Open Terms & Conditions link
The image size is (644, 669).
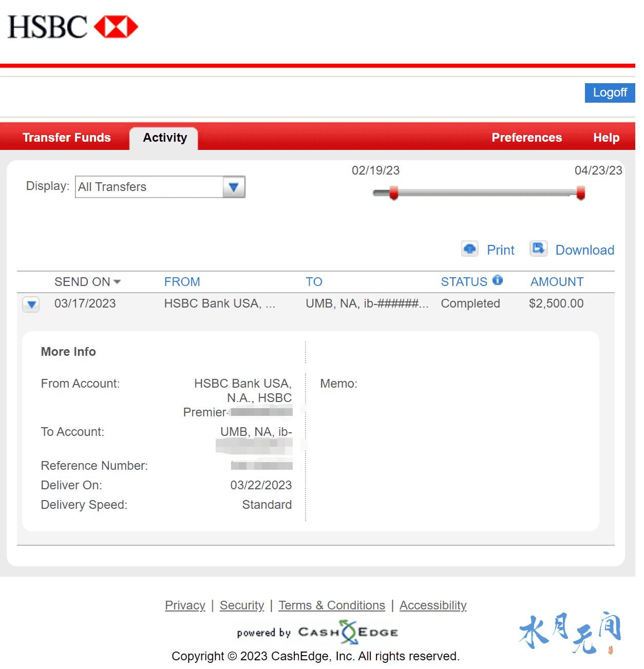click(x=332, y=605)
